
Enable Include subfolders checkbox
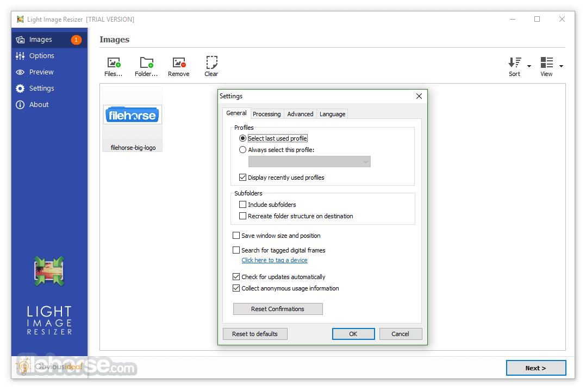click(x=242, y=205)
